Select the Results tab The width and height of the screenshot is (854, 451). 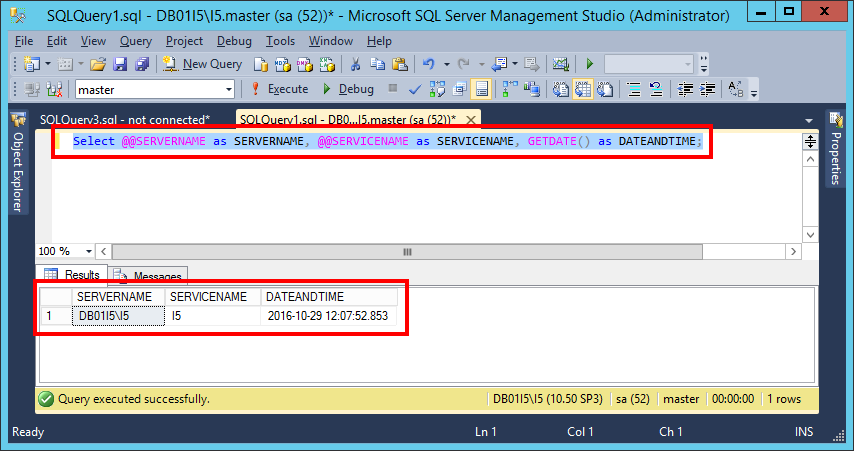click(72, 275)
